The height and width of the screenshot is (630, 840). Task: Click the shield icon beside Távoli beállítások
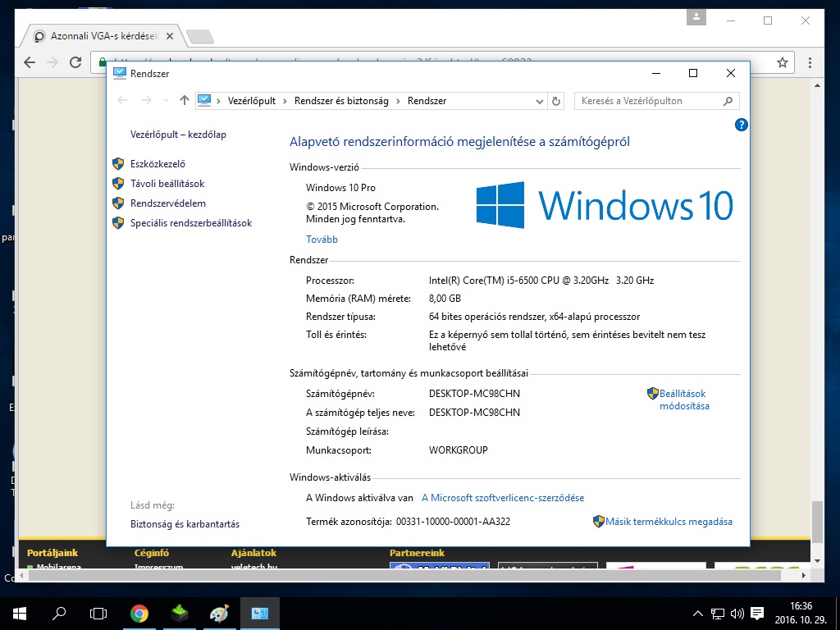coord(118,184)
